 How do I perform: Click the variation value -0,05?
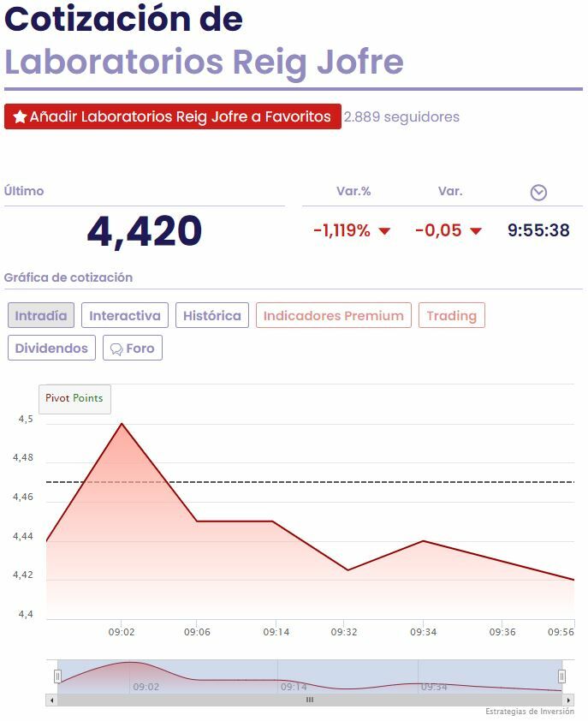pos(438,230)
